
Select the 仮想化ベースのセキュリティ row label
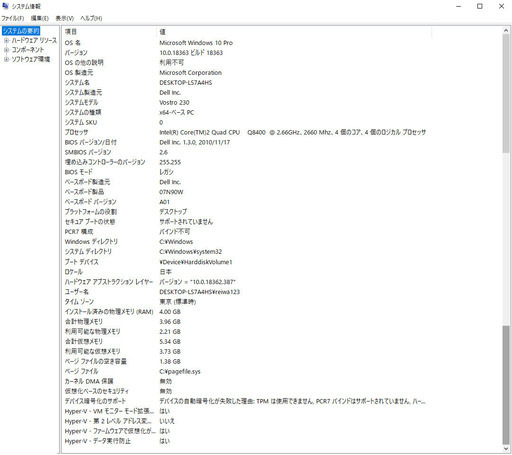coord(97,391)
